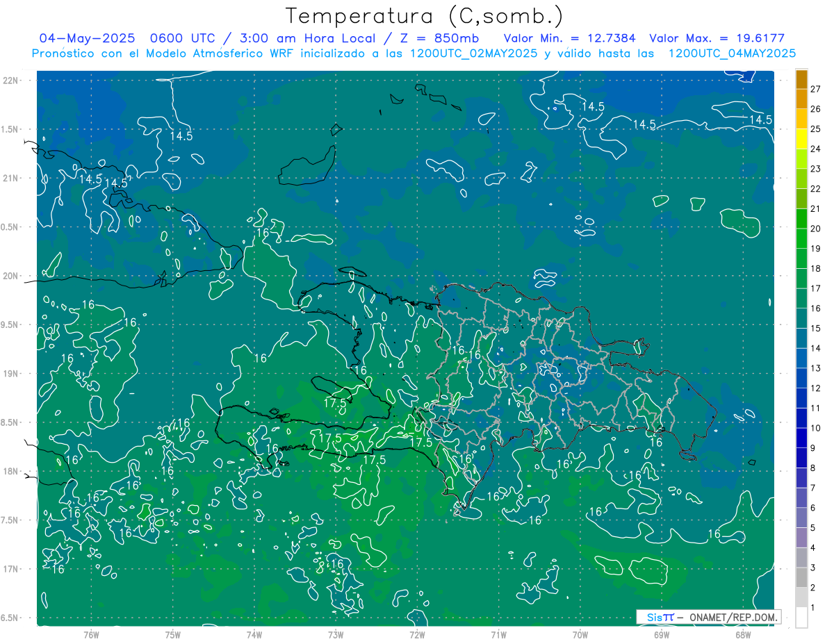Click the '69W' longitude axis label
The image size is (834, 644).
661,634
